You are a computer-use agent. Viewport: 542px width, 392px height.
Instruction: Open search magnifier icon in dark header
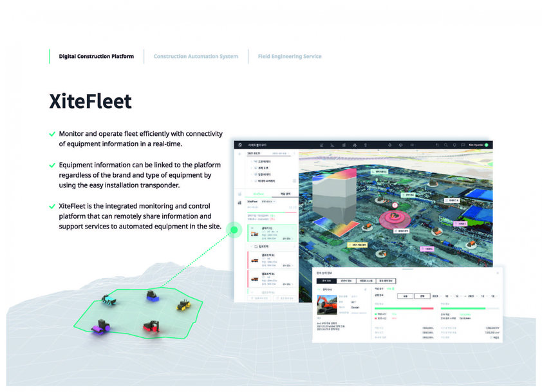[446, 145]
